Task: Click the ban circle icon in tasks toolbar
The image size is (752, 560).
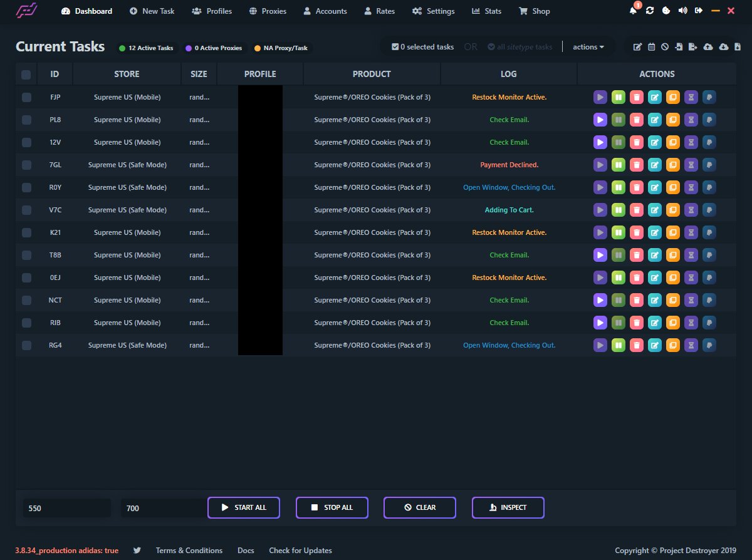Action: 664,47
